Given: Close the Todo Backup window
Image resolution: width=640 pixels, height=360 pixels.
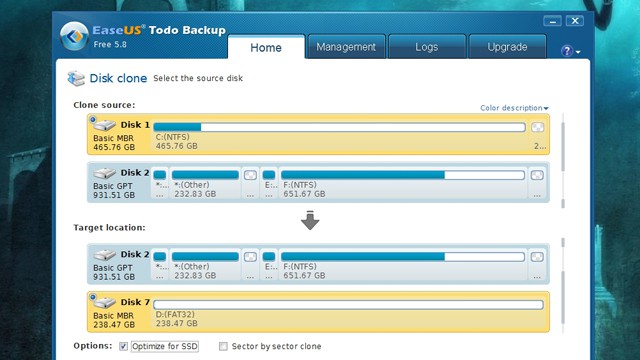Looking at the screenshot, I should tap(575, 21).
